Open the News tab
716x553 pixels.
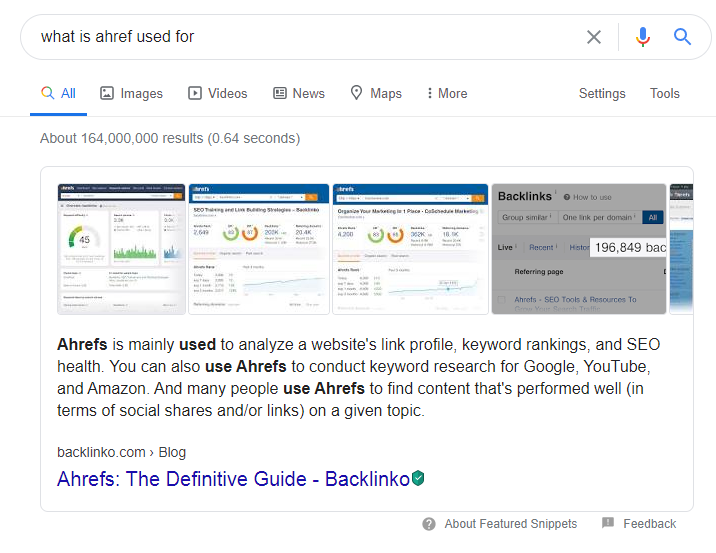299,94
